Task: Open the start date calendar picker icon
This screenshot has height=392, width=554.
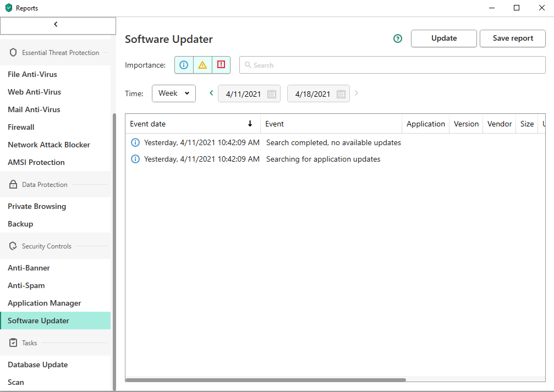Action: pos(271,94)
